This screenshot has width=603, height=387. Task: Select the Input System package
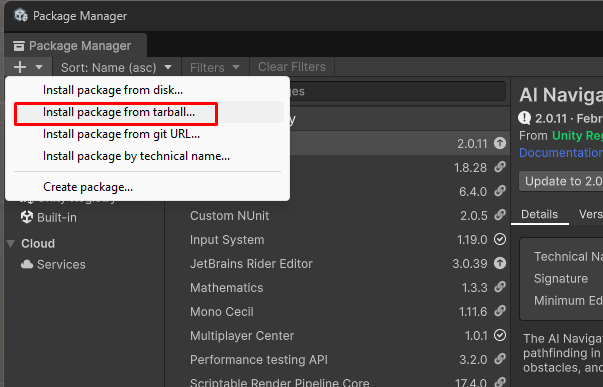pos(227,240)
